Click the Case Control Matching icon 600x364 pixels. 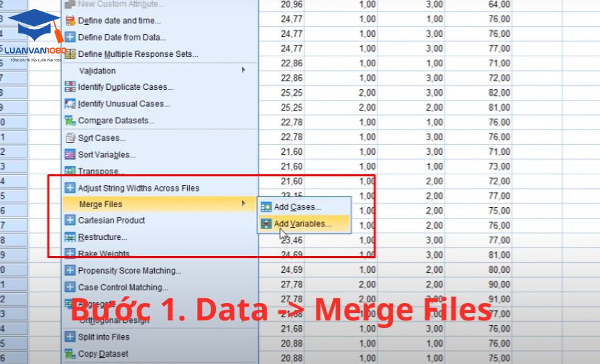point(70,287)
